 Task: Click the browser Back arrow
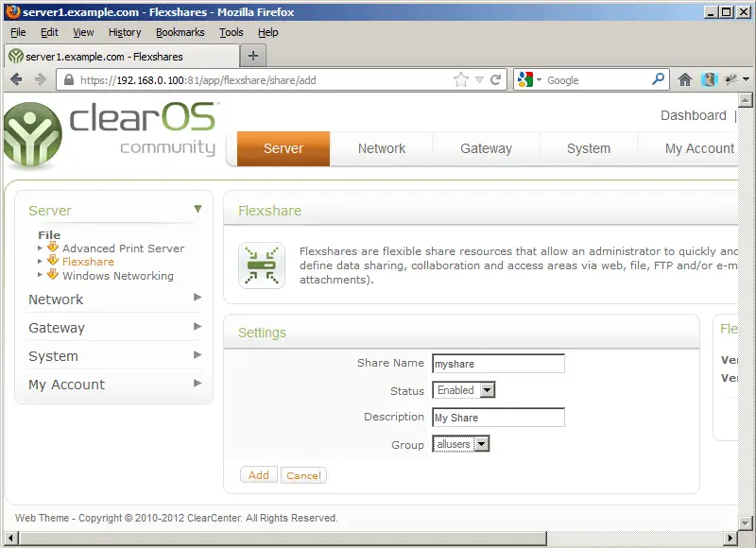point(16,79)
